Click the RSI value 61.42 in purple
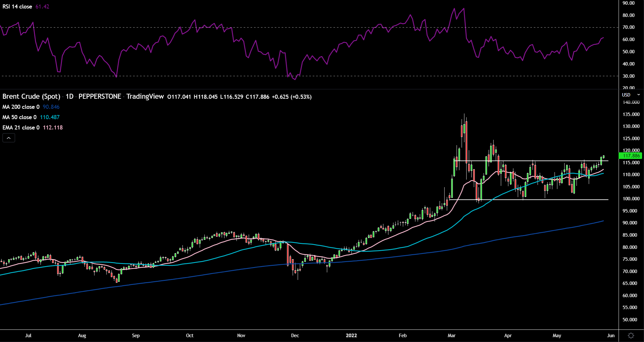Viewport: 644px width, 342px height. [x=42, y=7]
